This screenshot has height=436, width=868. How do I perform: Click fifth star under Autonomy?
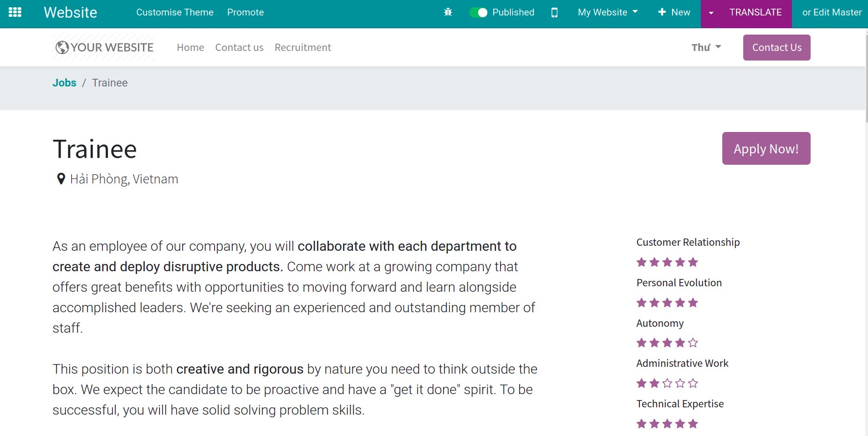pos(693,343)
